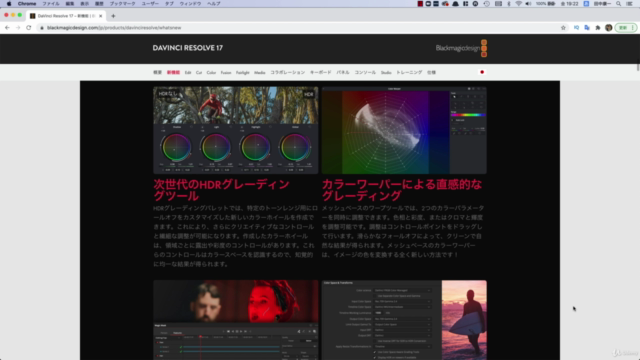Open the 表示 menu
This screenshot has height=360, width=640.
point(84,4)
